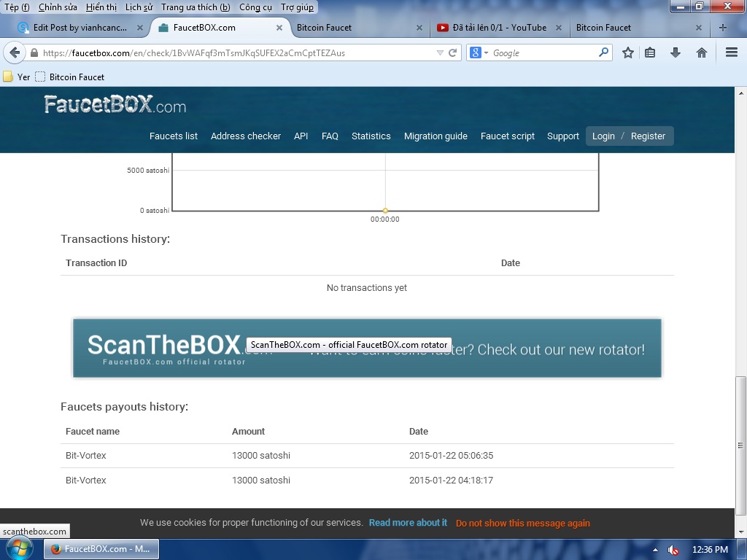Click the date 2015-01-22 05:06:35
747x560 pixels.
tap(451, 455)
